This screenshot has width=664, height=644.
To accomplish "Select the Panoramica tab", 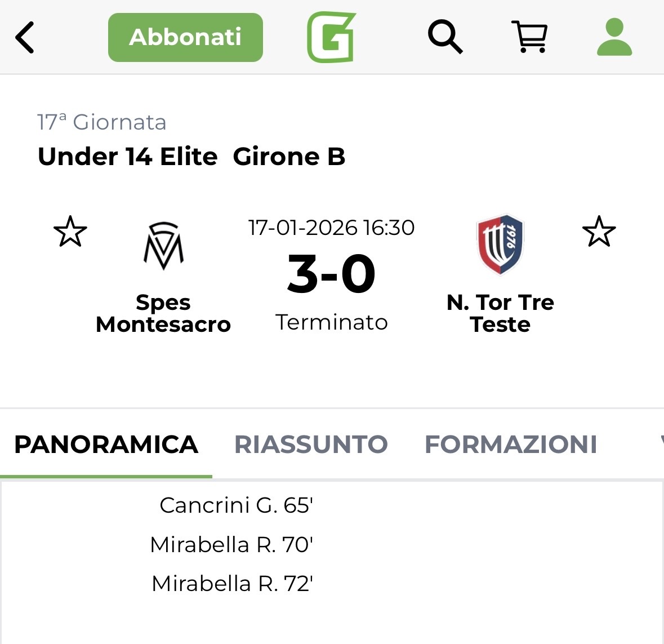I will [x=106, y=445].
